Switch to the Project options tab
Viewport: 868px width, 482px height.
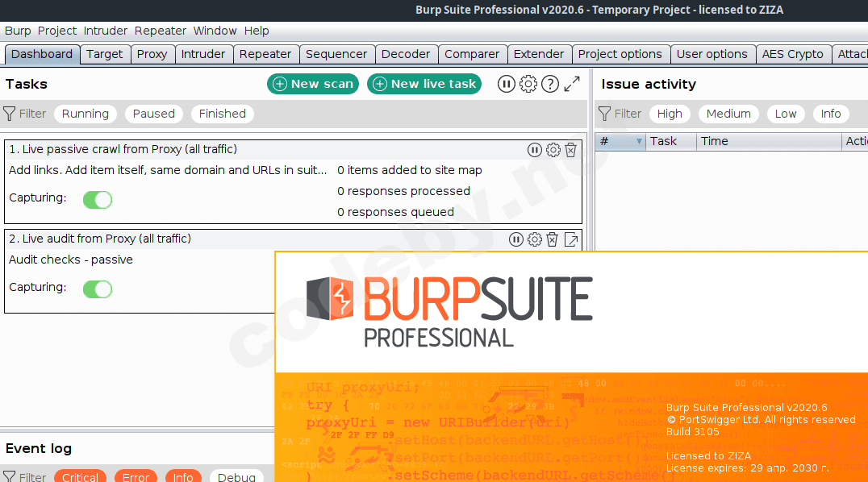620,54
